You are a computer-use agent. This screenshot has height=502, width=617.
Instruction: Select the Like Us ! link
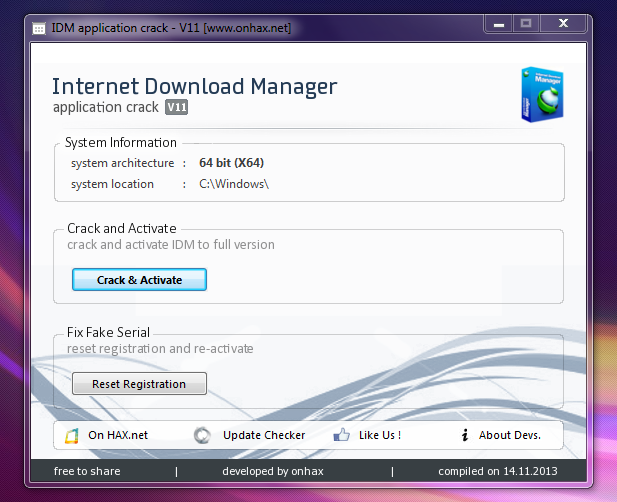coord(380,435)
